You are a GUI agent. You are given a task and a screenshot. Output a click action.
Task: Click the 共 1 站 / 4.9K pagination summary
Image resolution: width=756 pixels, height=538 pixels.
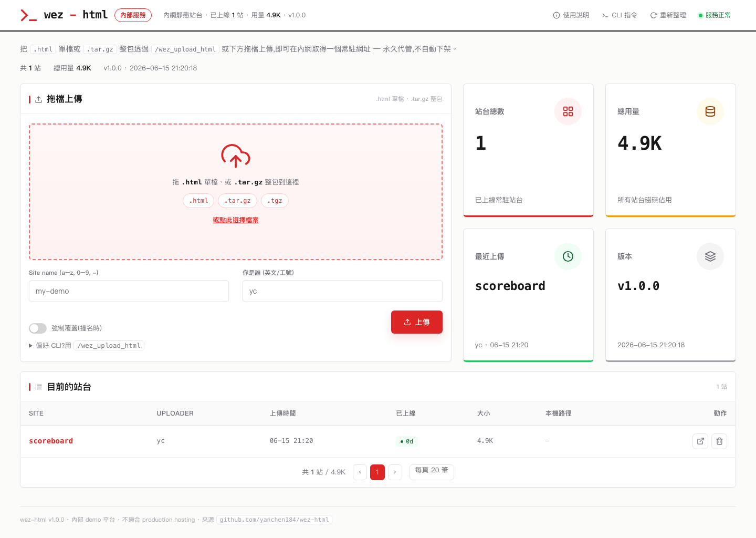click(x=324, y=472)
